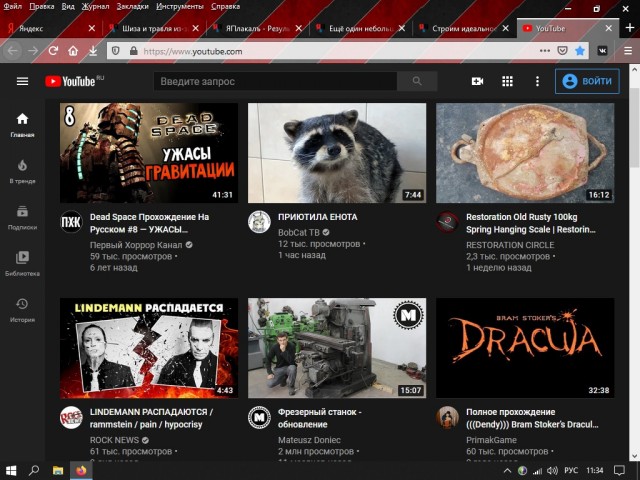640x480 pixels.
Task: Open Dead Space Прохождение video title
Action: (x=149, y=223)
